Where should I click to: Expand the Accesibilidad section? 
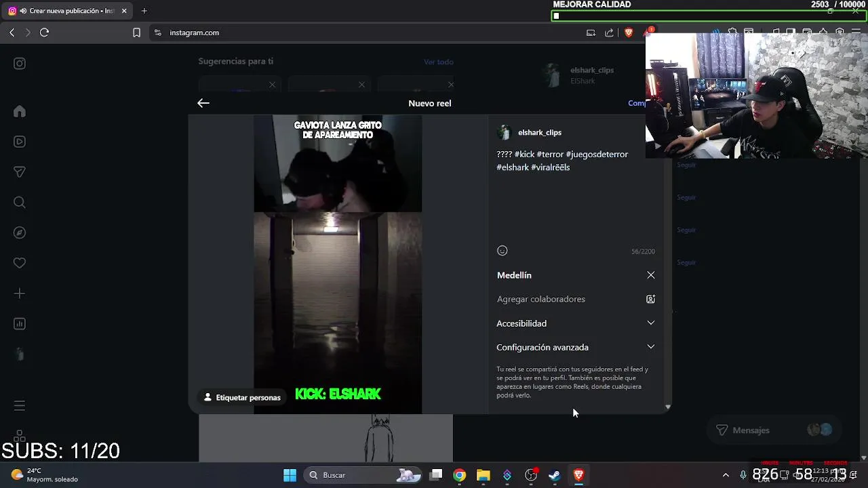tap(576, 323)
